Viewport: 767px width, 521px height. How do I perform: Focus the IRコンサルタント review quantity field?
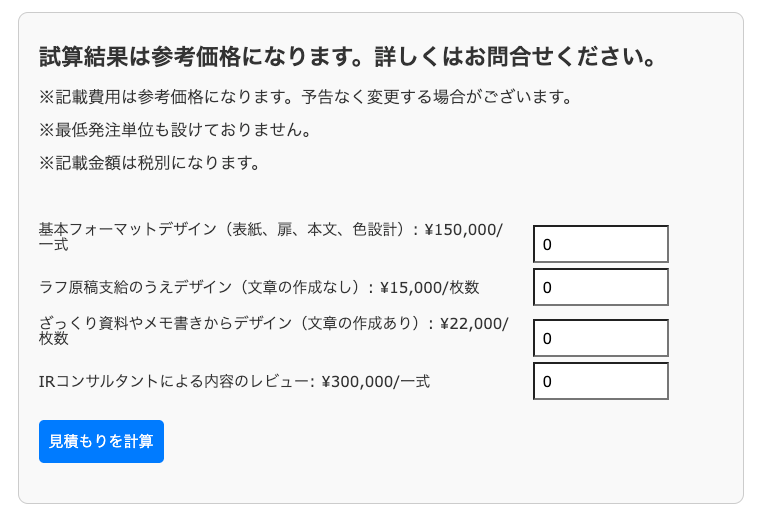(x=600, y=381)
